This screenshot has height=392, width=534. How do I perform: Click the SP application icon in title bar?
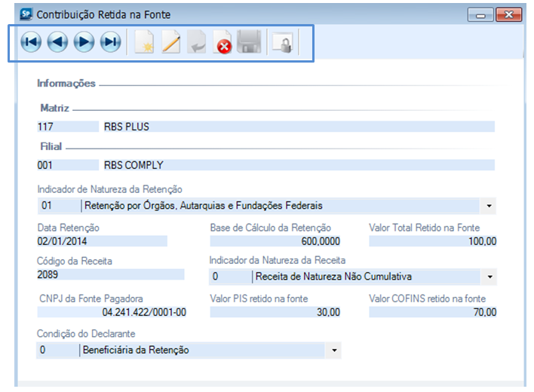pyautogui.click(x=26, y=14)
